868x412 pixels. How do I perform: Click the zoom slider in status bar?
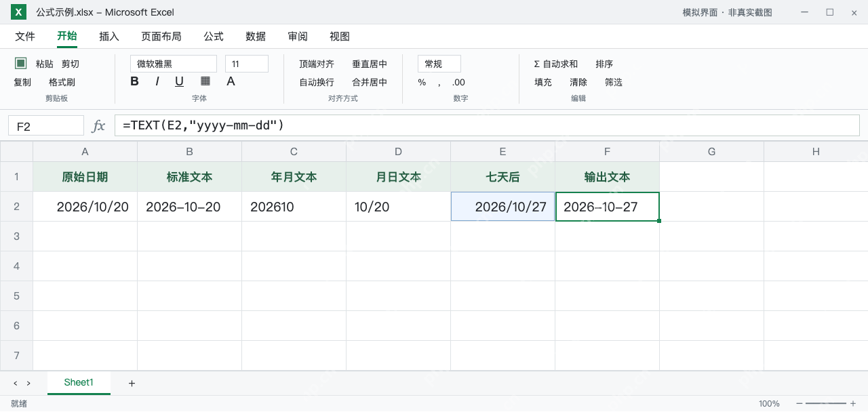pos(826,403)
